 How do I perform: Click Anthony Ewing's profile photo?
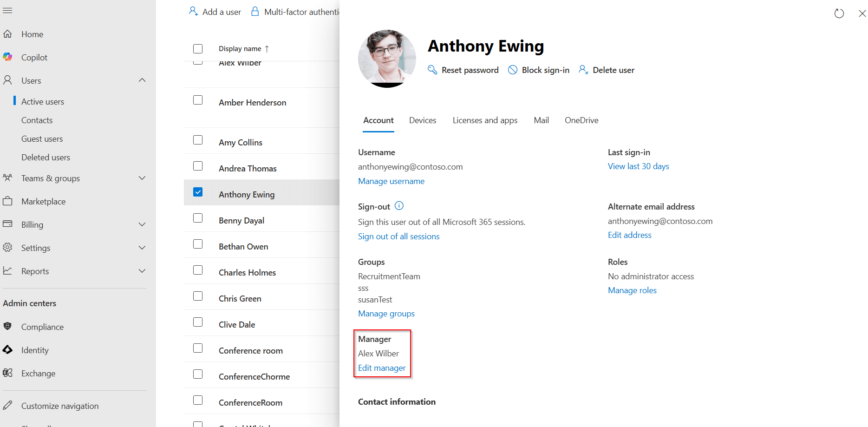387,58
